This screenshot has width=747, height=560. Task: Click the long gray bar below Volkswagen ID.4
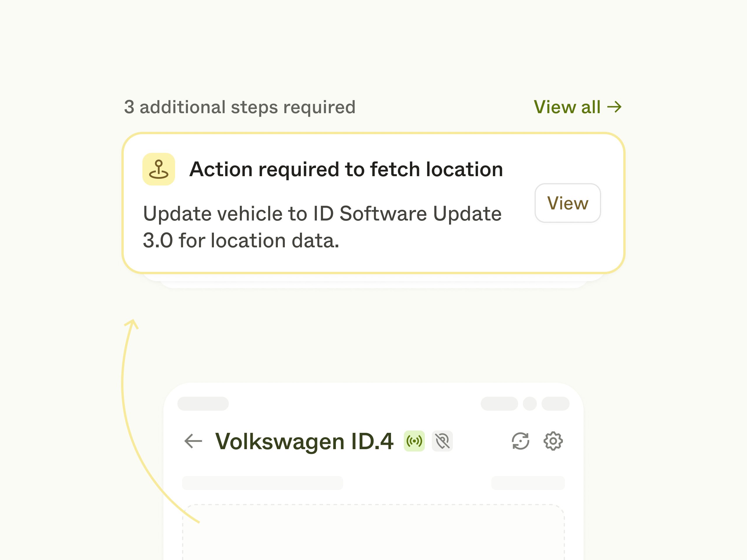point(262,483)
